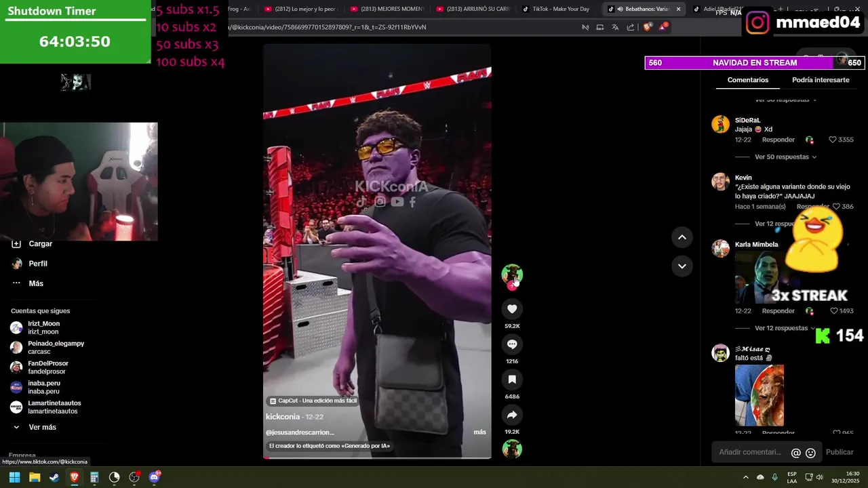Like the TikTok video with heart icon
Screen dimensions: 868x488
click(512, 309)
